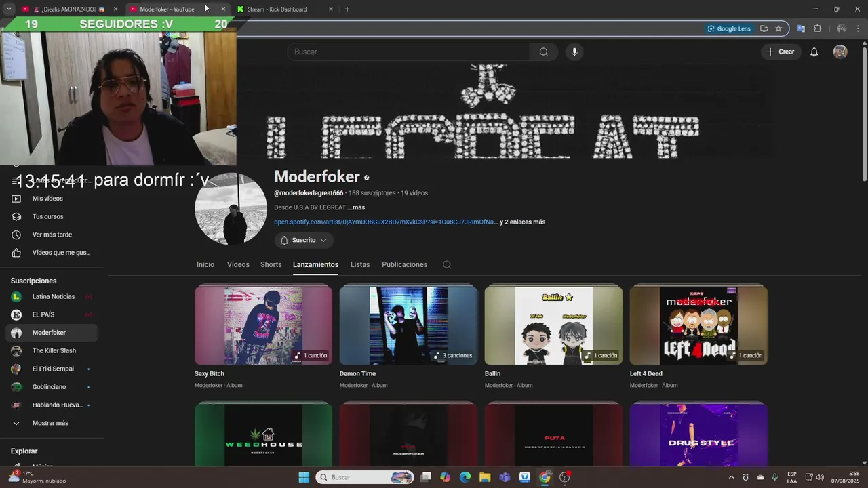Screen dimensions: 868x488
Task: Open the Spotify artist link
Action: tap(386, 222)
